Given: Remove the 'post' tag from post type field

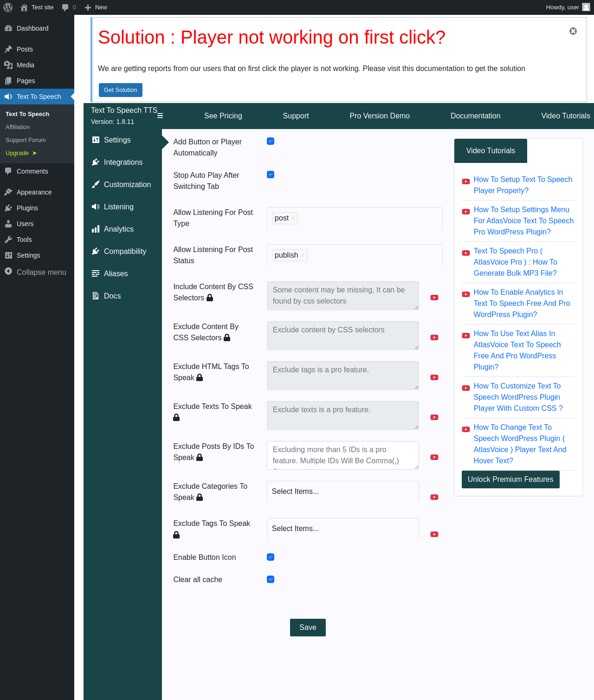Looking at the screenshot, I should coord(293,218).
